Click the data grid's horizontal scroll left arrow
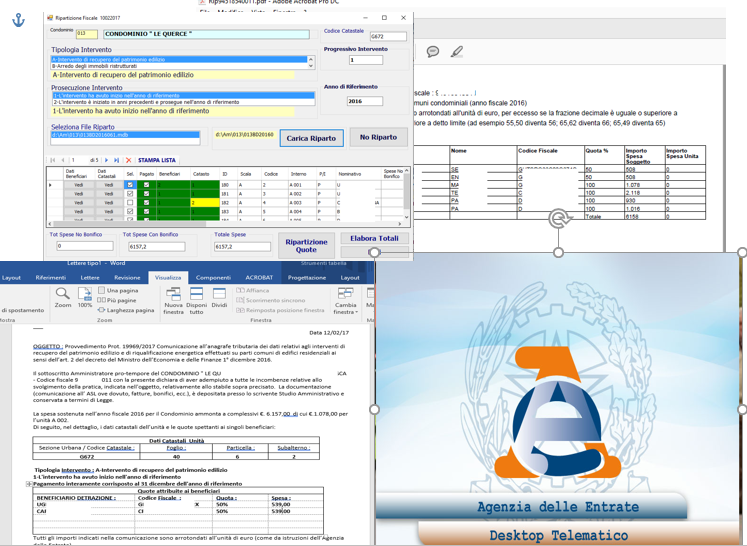 50,223
